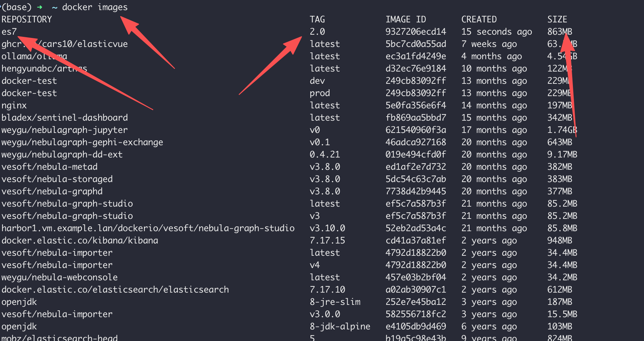Click docker.elastic.co/kibana/kibana repository name
This screenshot has width=644, height=341.
[80, 241]
